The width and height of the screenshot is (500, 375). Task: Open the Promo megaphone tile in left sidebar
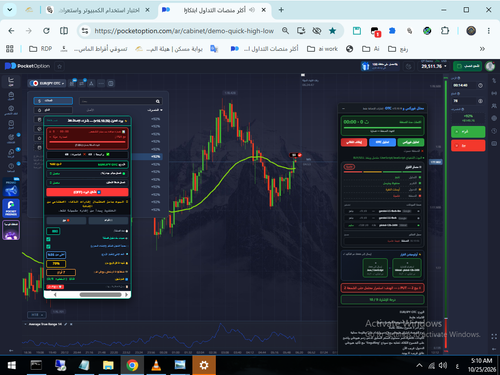tap(11, 188)
